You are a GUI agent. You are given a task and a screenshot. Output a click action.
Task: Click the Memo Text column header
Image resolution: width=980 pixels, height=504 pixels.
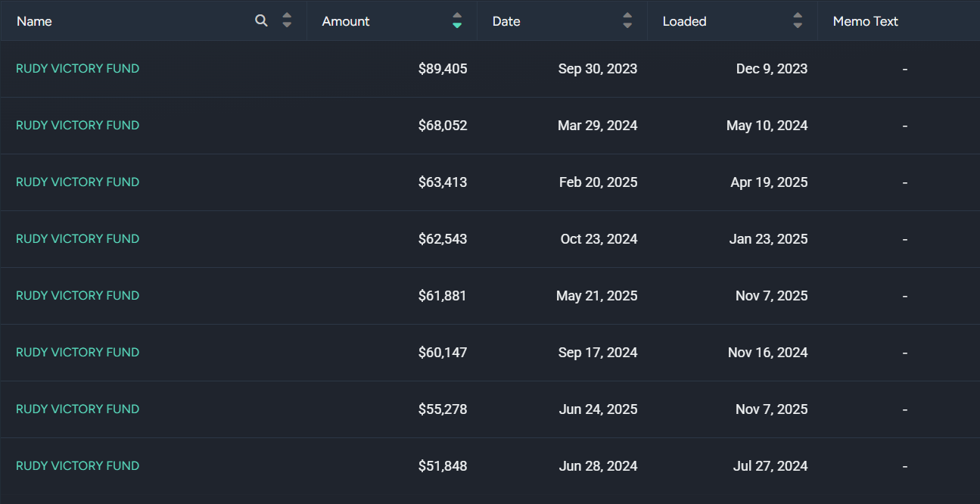[865, 21]
